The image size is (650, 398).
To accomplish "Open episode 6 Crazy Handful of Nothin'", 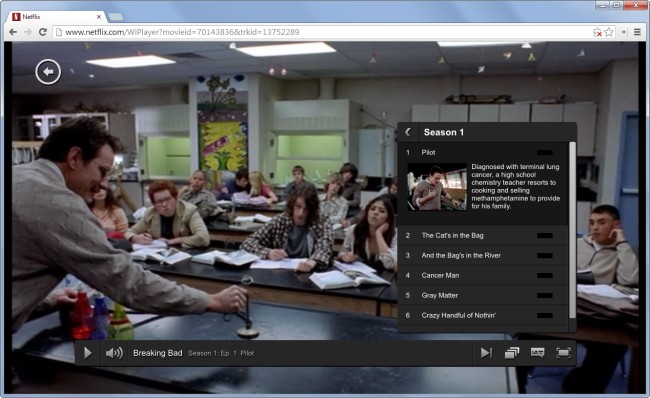I will tap(483, 315).
